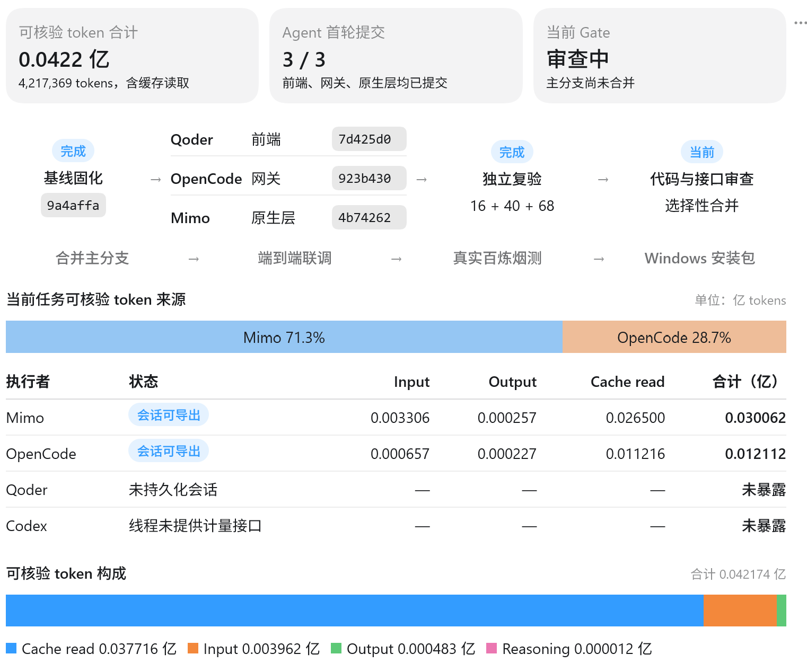Viewport: 807px width, 672px height.
Task: Click the 执行者 column header
Action: pos(28,382)
